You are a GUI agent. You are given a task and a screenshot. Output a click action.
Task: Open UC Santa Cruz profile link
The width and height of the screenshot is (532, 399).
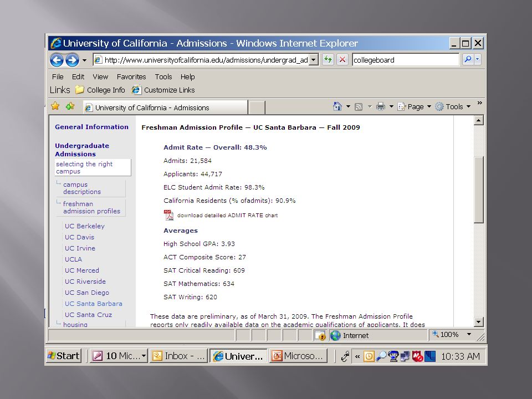tap(88, 315)
